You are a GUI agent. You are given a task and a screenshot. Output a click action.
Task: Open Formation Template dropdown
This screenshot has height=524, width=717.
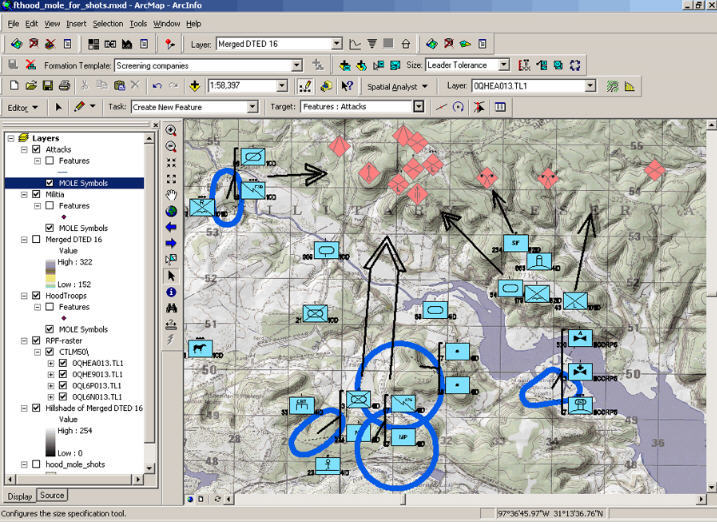pos(297,65)
